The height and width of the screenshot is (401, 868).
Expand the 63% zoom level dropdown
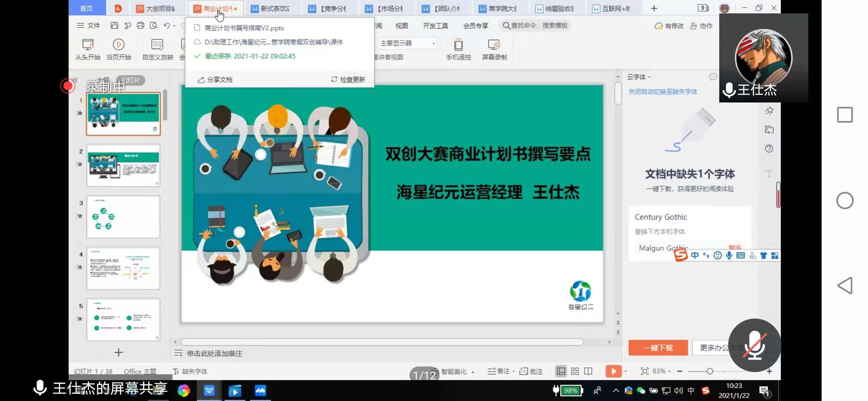669,371
